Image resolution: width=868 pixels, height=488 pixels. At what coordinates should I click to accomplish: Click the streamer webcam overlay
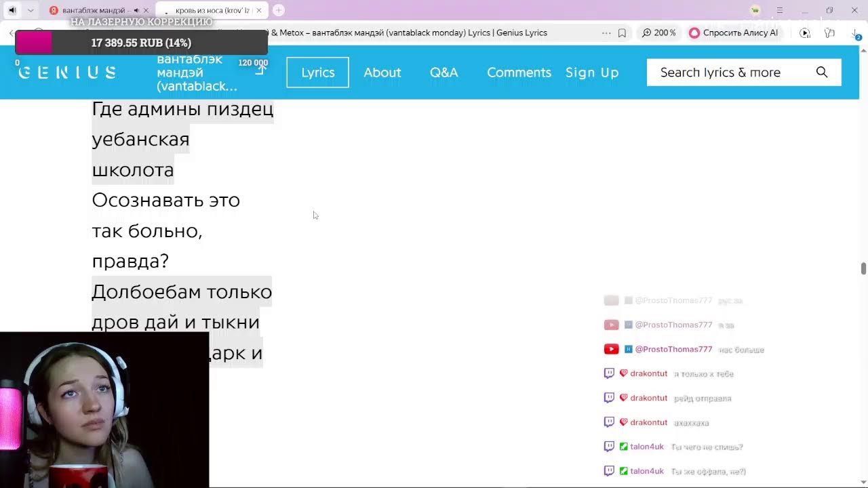click(x=104, y=409)
